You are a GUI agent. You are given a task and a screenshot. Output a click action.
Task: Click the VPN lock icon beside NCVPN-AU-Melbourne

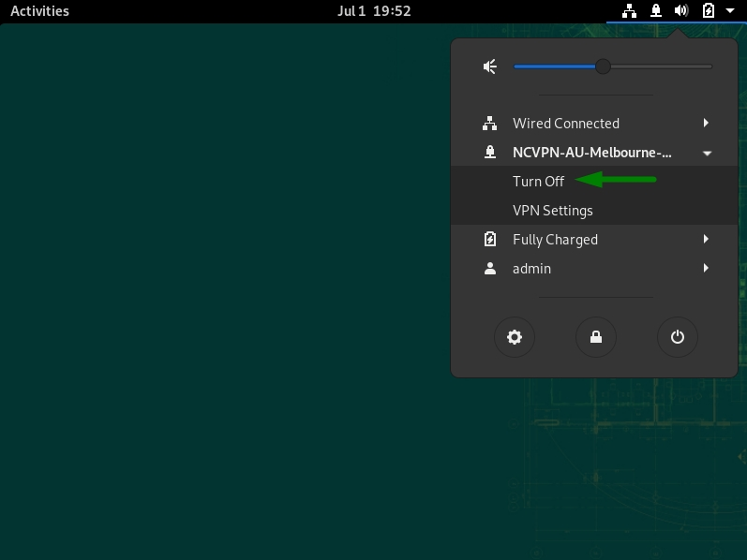[490, 153]
